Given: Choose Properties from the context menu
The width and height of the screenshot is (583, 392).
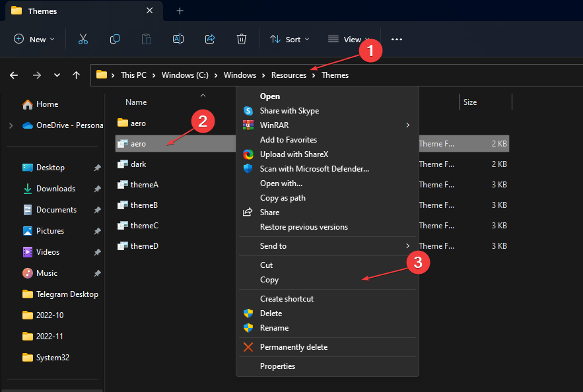Looking at the screenshot, I should tap(277, 366).
